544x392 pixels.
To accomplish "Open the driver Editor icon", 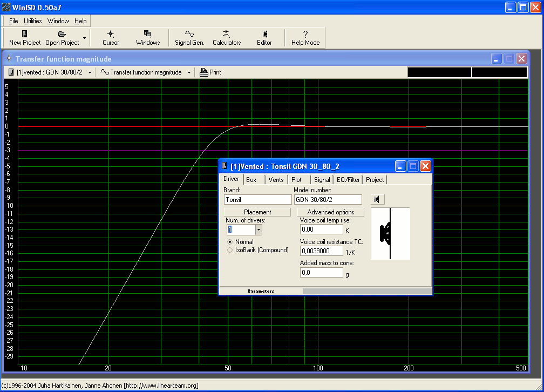I will coord(264,34).
